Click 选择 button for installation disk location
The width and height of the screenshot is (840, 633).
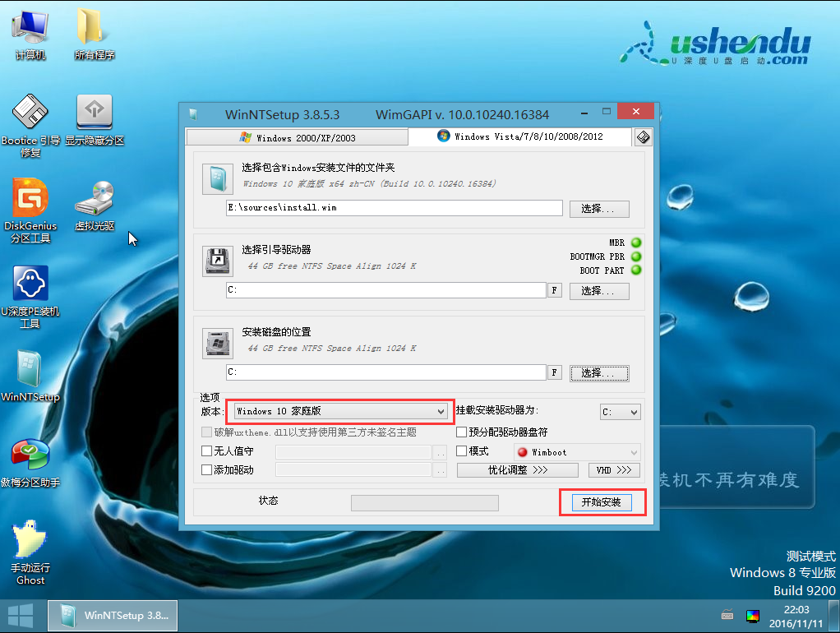599,373
